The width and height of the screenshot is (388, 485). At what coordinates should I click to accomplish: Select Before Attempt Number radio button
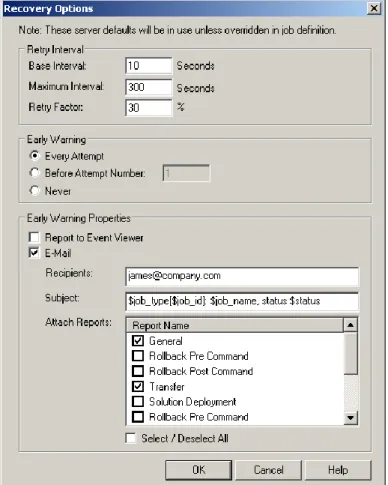(x=35, y=173)
